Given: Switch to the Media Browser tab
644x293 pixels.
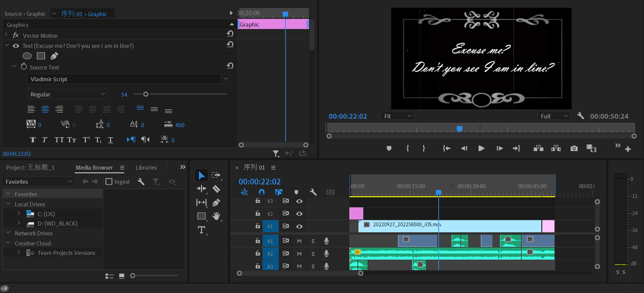Looking at the screenshot, I should tap(94, 168).
